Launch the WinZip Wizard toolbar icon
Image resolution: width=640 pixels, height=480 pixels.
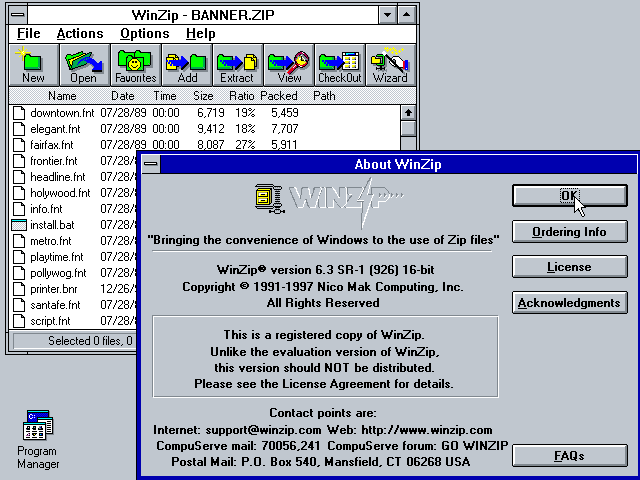coord(391,65)
